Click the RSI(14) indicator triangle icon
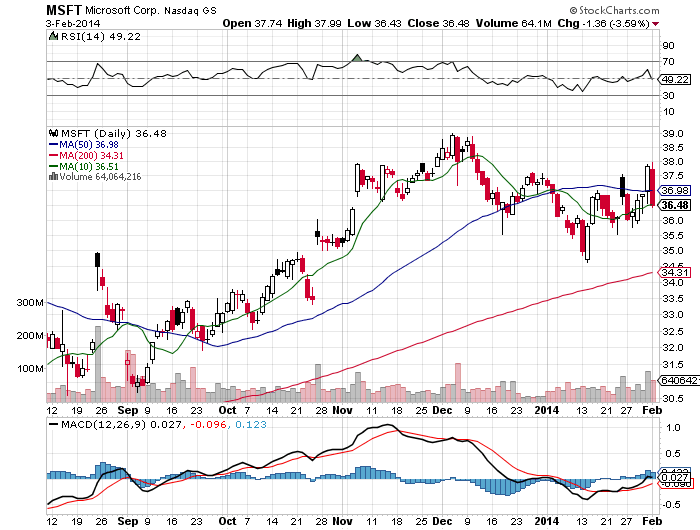The image size is (700, 530). [51, 36]
